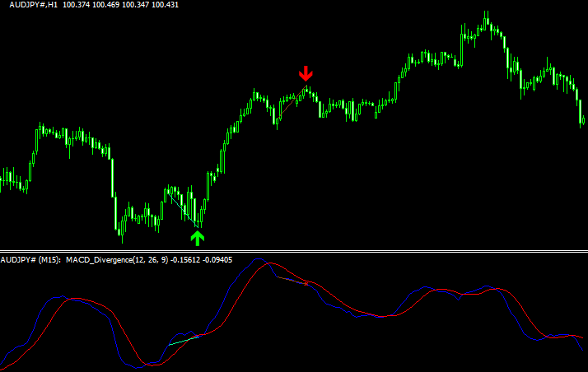Select the AUDJPY#,H1 symbol label
Image resolution: width=588 pixels, height=372 pixels.
click(x=30, y=5)
